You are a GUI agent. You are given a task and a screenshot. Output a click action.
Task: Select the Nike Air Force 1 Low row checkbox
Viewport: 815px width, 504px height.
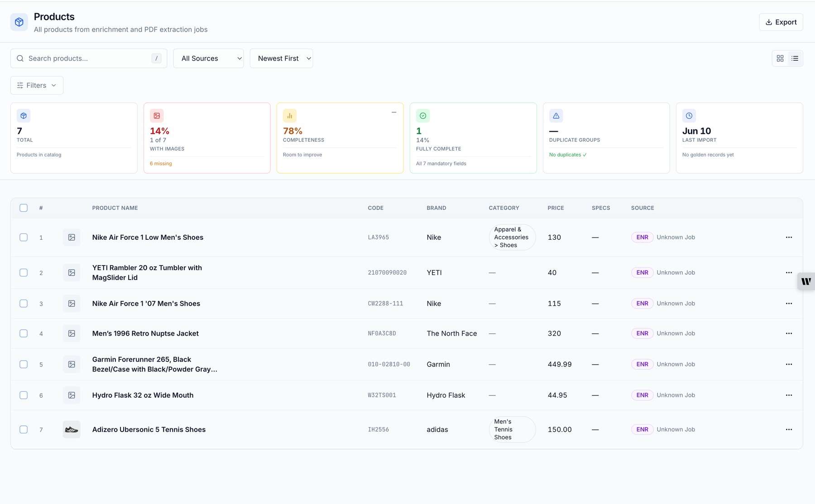pos(24,238)
